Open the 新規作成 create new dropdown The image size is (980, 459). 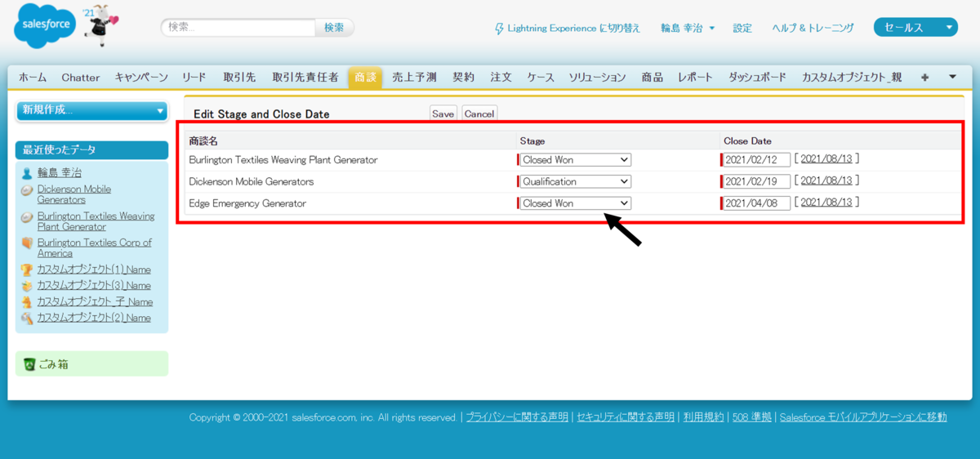pos(91,110)
